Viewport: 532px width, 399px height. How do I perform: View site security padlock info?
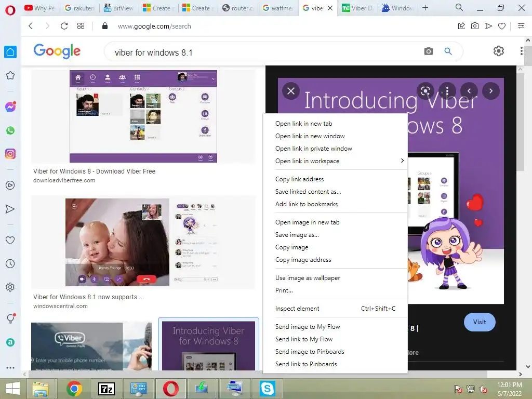(105, 26)
